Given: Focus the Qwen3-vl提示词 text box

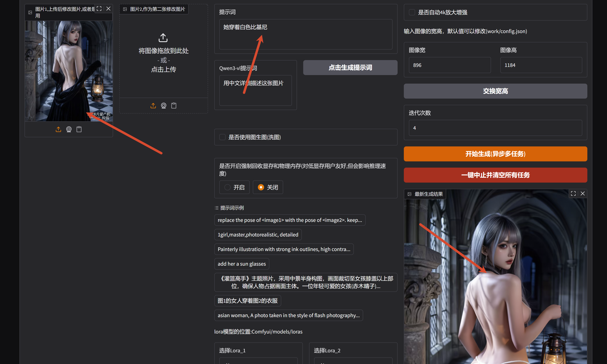Looking at the screenshot, I should [x=255, y=90].
